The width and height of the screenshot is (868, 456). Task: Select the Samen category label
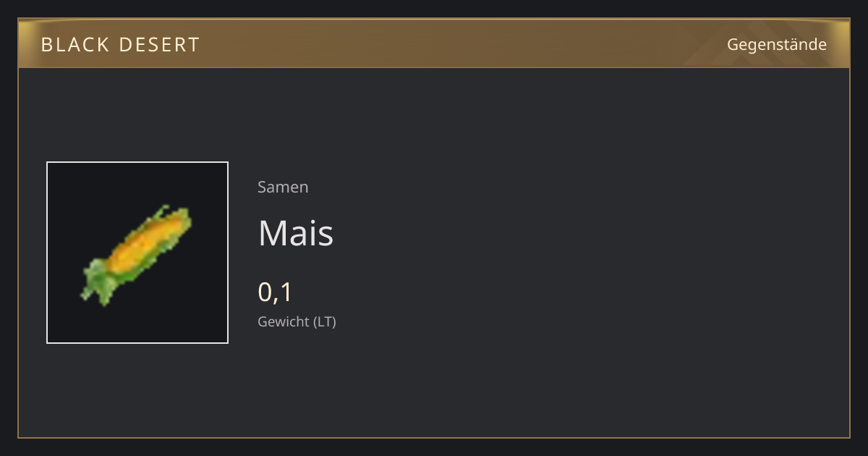tap(283, 187)
